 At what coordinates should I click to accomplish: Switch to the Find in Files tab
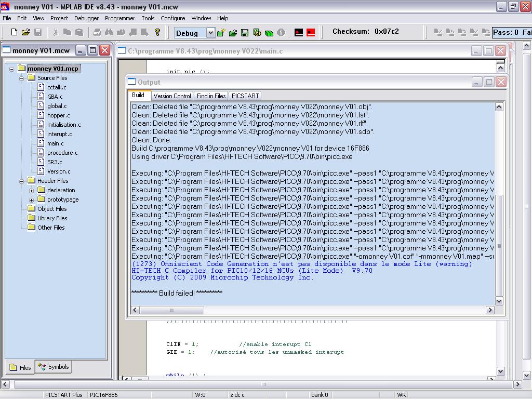point(211,96)
